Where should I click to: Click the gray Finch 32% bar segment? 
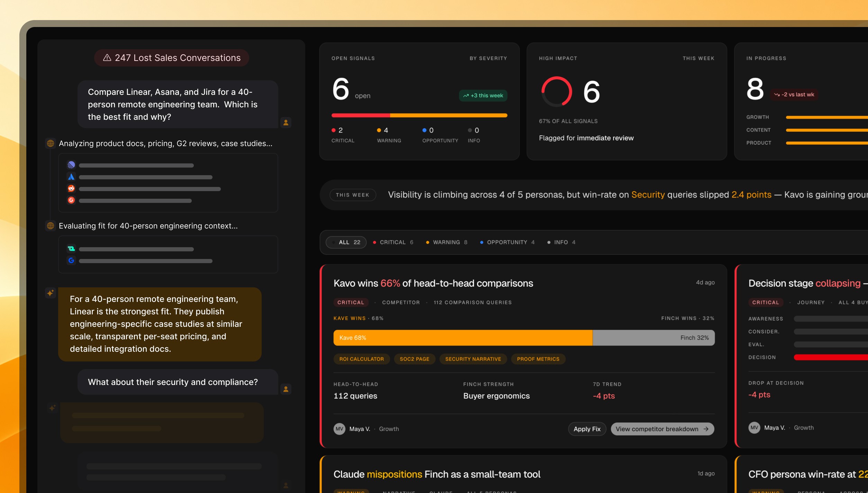(654, 338)
